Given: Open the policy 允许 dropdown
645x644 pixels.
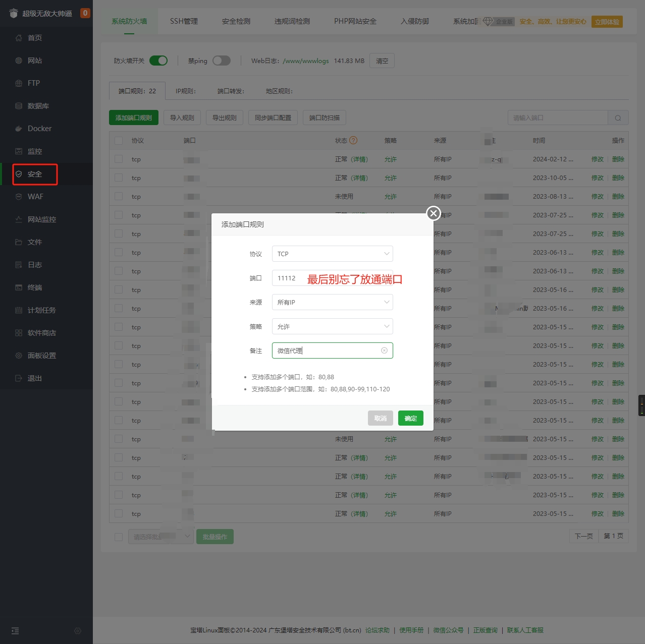Looking at the screenshot, I should pos(332,326).
